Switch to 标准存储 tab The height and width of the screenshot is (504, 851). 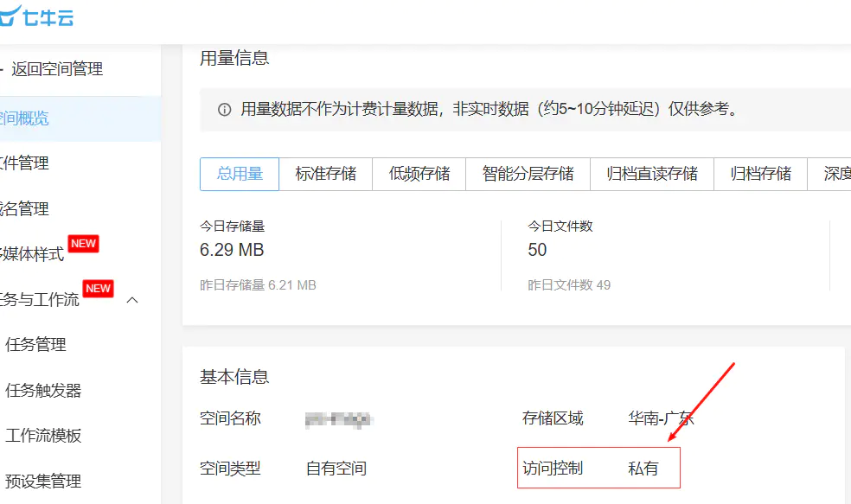pyautogui.click(x=326, y=174)
